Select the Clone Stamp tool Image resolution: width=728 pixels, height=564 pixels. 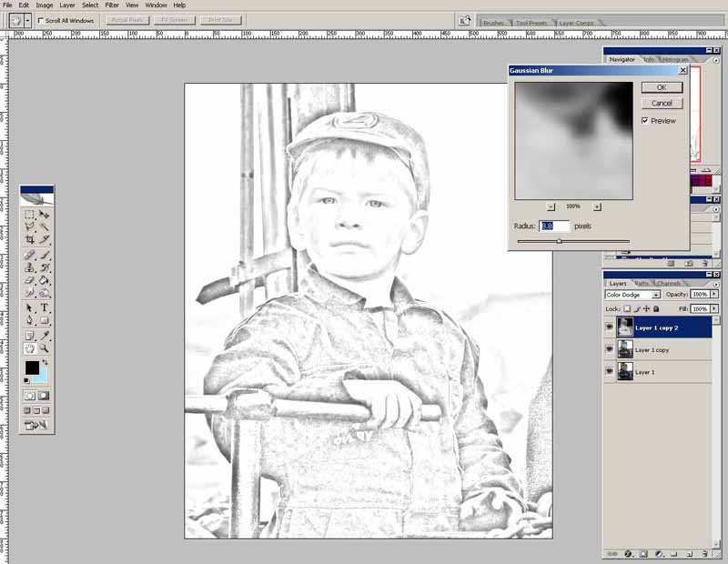point(30,267)
